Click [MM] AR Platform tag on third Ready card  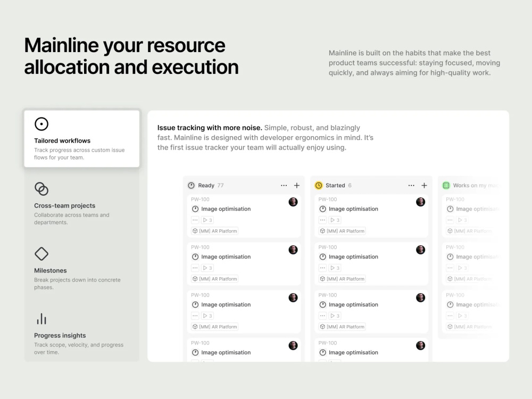(x=215, y=327)
